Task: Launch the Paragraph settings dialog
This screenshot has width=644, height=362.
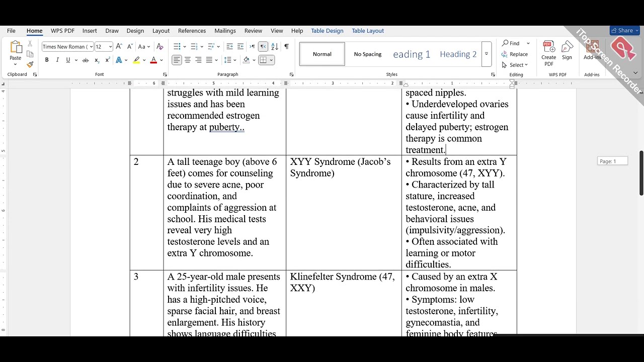Action: pos(291,74)
